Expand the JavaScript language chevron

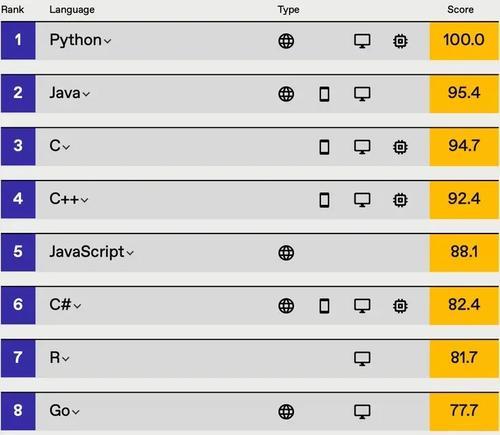click(x=130, y=253)
